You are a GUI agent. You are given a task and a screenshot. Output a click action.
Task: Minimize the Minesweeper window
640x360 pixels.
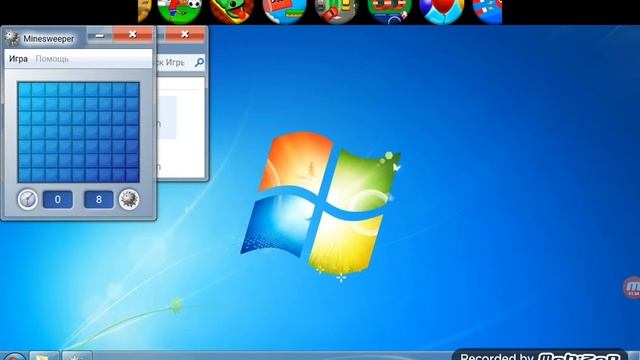pos(100,35)
